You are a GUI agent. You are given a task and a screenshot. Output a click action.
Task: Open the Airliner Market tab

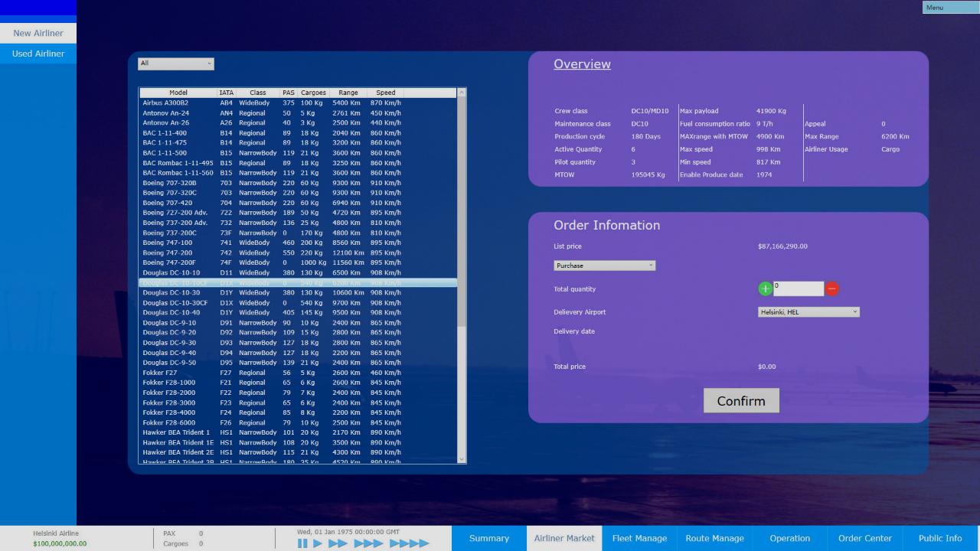(564, 538)
